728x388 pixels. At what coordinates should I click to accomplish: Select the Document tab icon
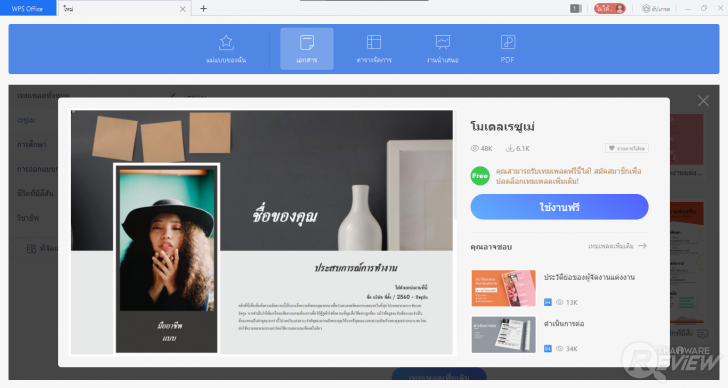(306, 43)
